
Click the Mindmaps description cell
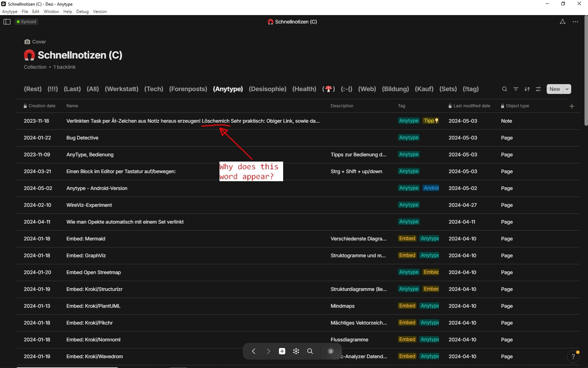point(343,306)
